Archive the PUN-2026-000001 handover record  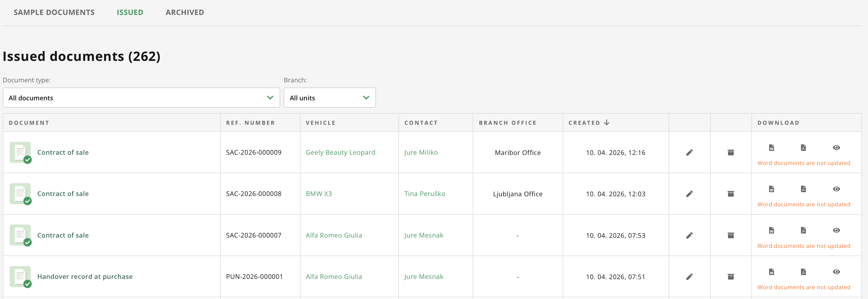(730, 277)
